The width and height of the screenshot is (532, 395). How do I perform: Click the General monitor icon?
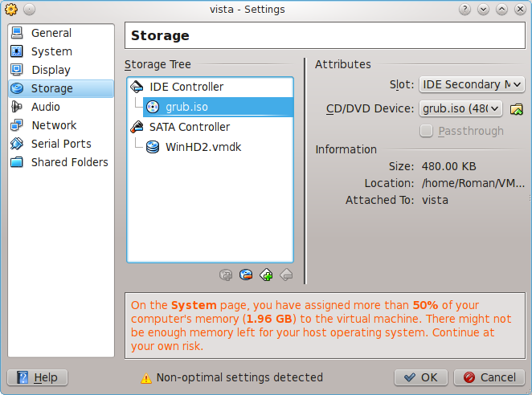coord(17,33)
